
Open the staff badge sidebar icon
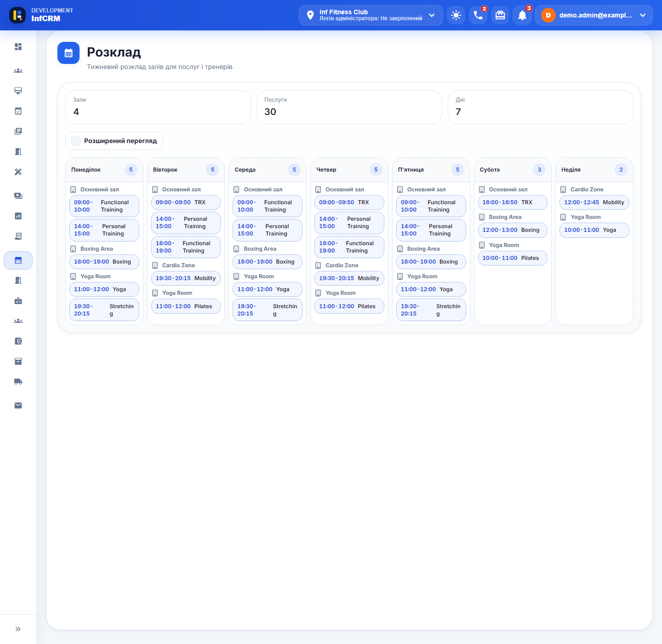(18, 300)
